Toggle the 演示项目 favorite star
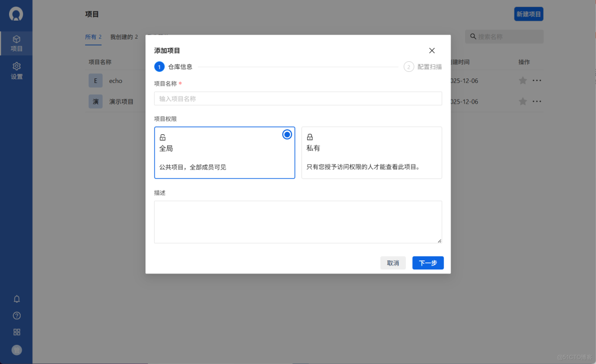Screen dimensions: 596x364 [523, 101]
